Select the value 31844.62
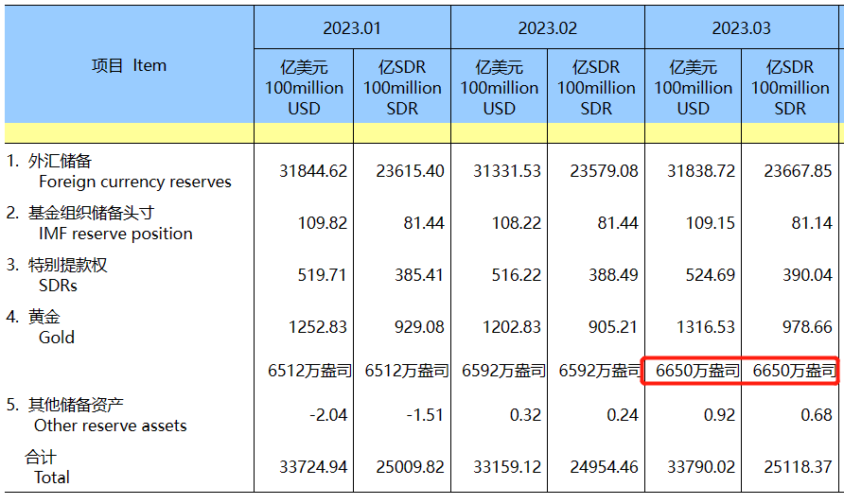 313,171
